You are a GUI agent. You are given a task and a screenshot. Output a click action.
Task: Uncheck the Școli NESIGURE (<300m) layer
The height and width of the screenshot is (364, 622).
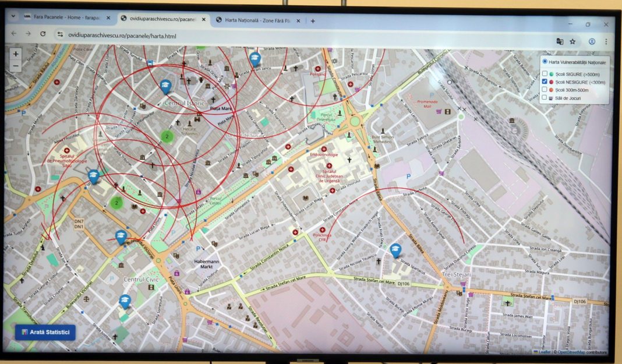coord(545,82)
